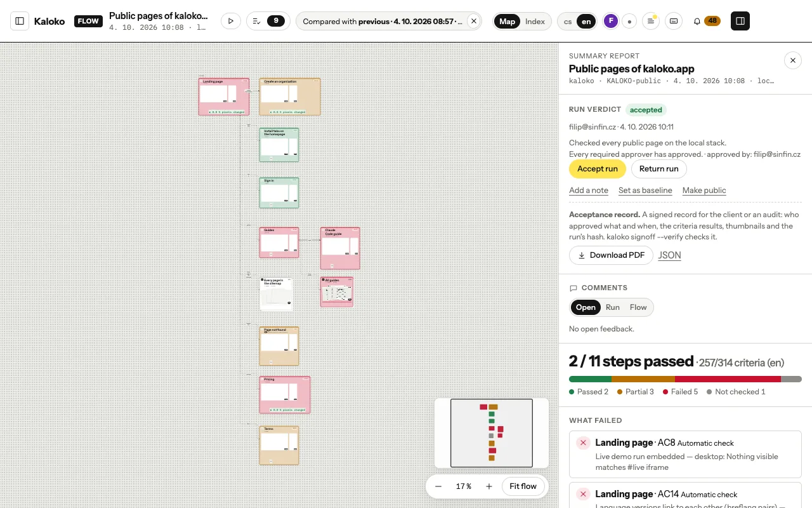Screen dimensions: 812x508
Task: Select the Flow comments tab
Action: (x=638, y=307)
